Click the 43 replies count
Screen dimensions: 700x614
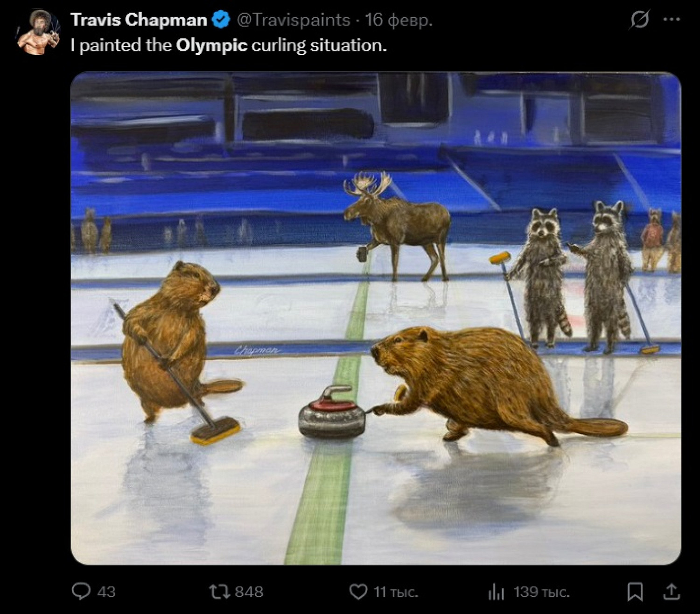coord(106,592)
